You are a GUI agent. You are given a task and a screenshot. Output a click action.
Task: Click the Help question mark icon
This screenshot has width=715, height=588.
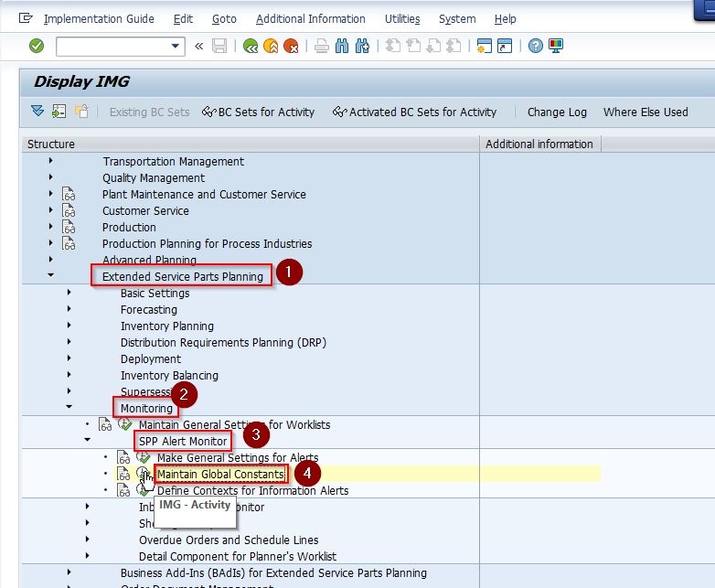click(x=536, y=46)
